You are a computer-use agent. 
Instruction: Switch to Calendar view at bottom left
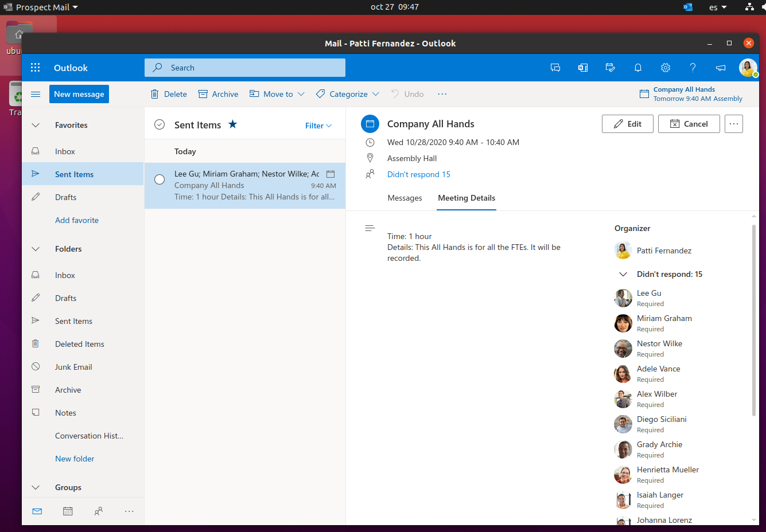tap(68, 511)
